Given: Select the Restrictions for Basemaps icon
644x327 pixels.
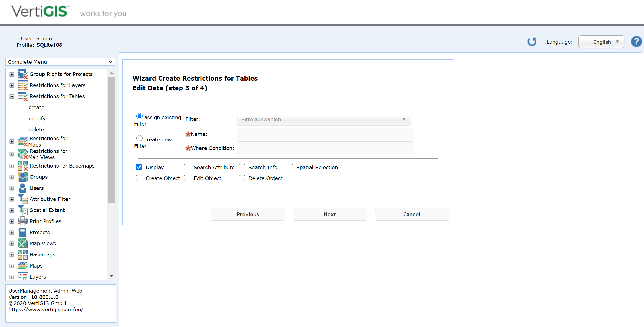Looking at the screenshot, I should pyautogui.click(x=22, y=166).
